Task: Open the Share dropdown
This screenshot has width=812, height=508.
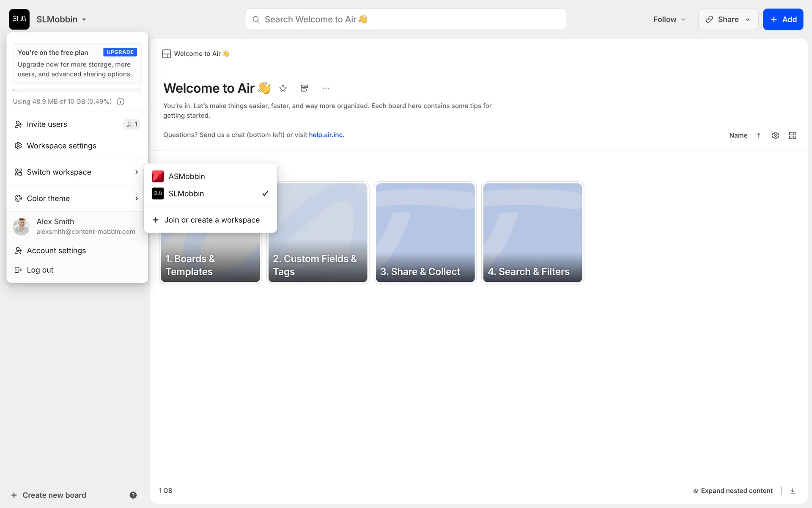Action: 728,19
